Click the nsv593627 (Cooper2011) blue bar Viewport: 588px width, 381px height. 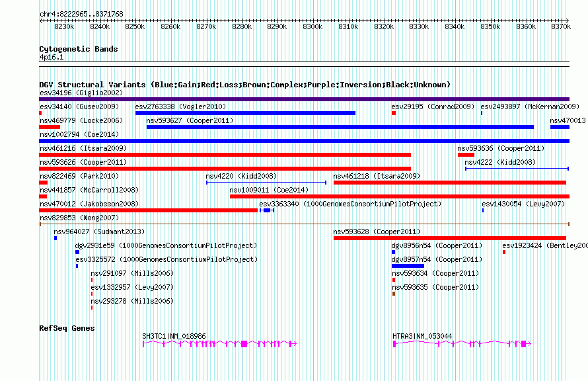340,127
